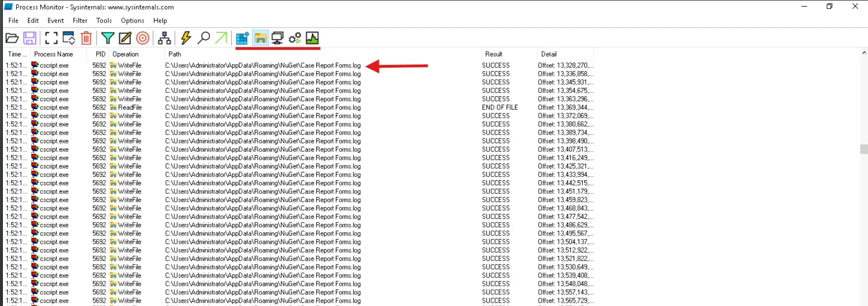The width and height of the screenshot is (868, 306).
Task: Open the File menu
Action: coord(14,21)
